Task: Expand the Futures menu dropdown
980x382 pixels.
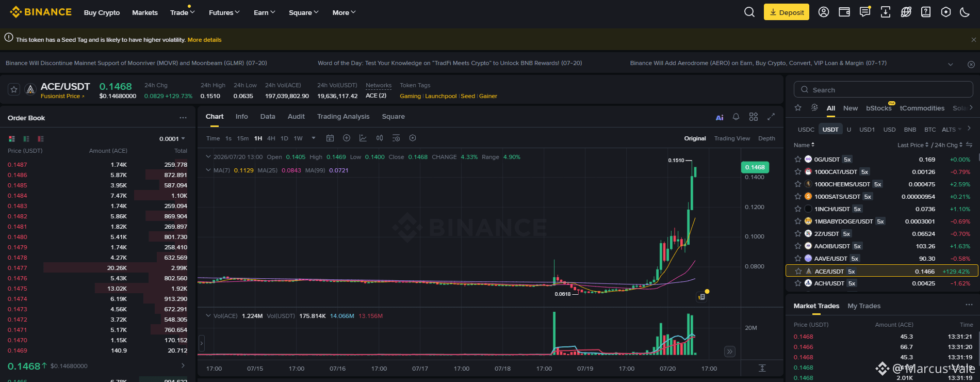Action: point(224,12)
